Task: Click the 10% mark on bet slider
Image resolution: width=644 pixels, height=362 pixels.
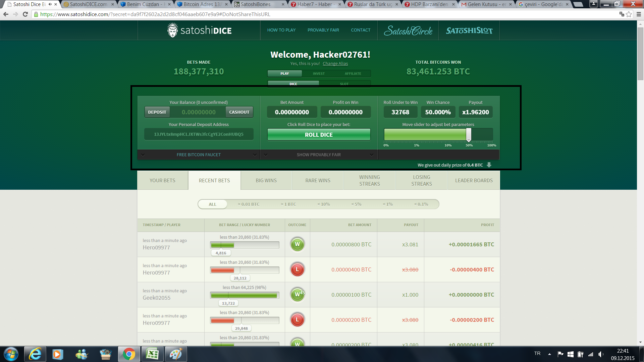Action: click(x=448, y=145)
